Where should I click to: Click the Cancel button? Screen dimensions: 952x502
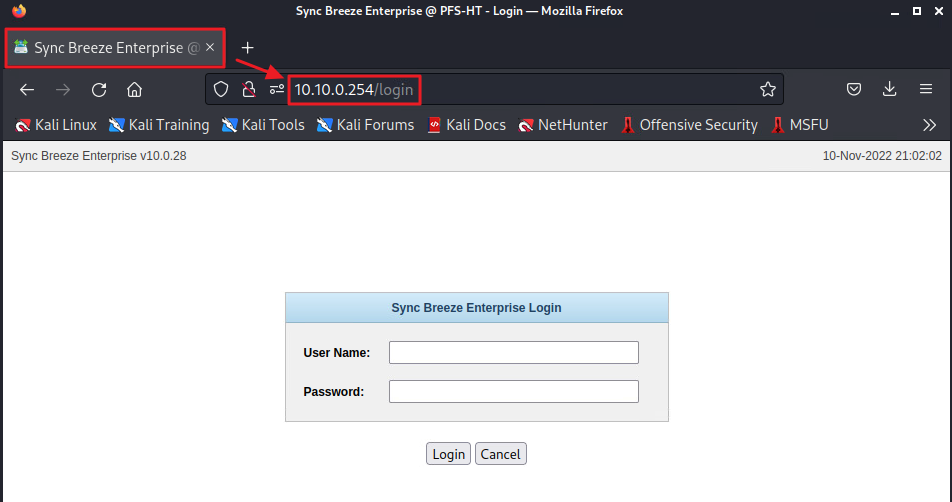pos(500,454)
